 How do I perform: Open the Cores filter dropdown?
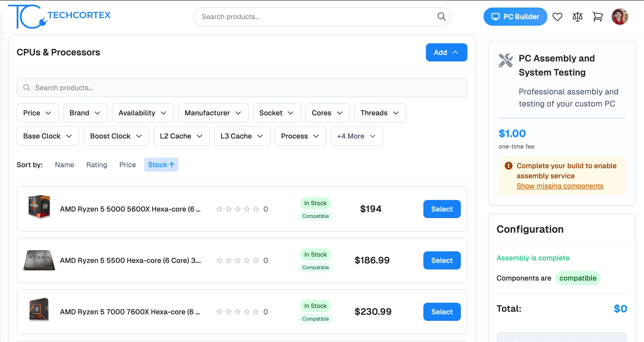point(328,113)
